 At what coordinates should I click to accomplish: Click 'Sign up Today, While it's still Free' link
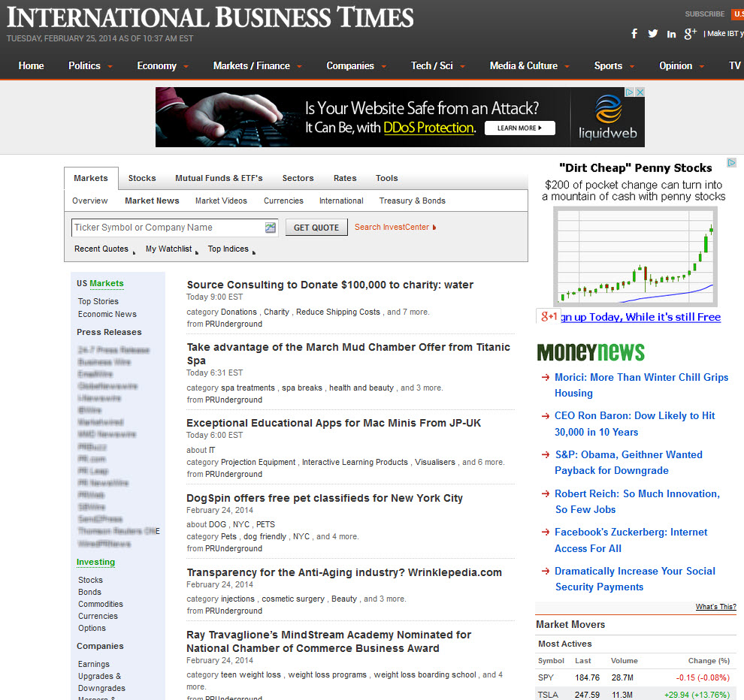(x=640, y=317)
